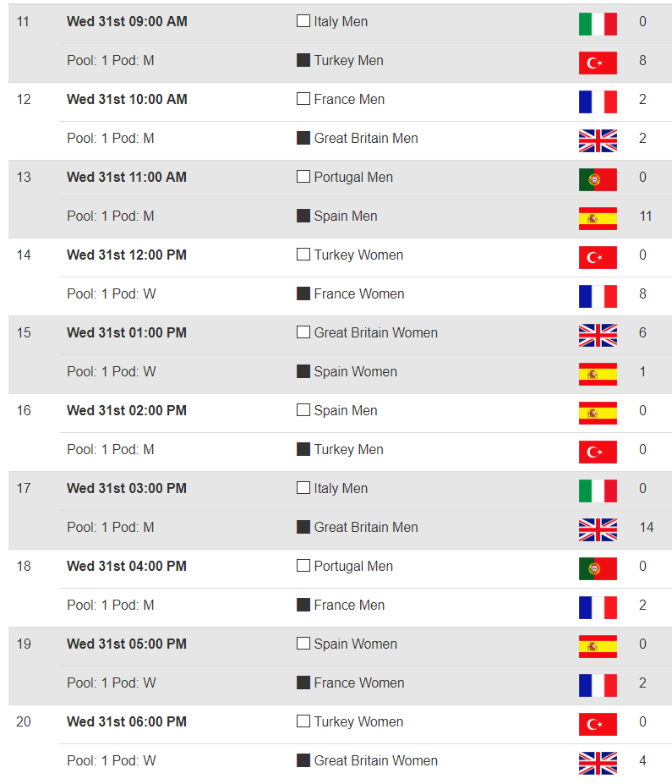The height and width of the screenshot is (784, 672).
Task: Click the Portugal flag in match 13
Action: pos(598,179)
